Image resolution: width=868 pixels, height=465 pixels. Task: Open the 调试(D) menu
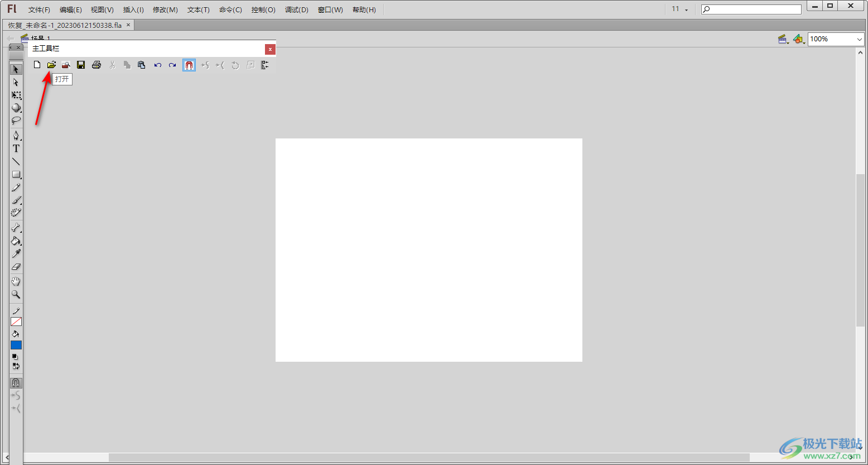pyautogui.click(x=297, y=9)
